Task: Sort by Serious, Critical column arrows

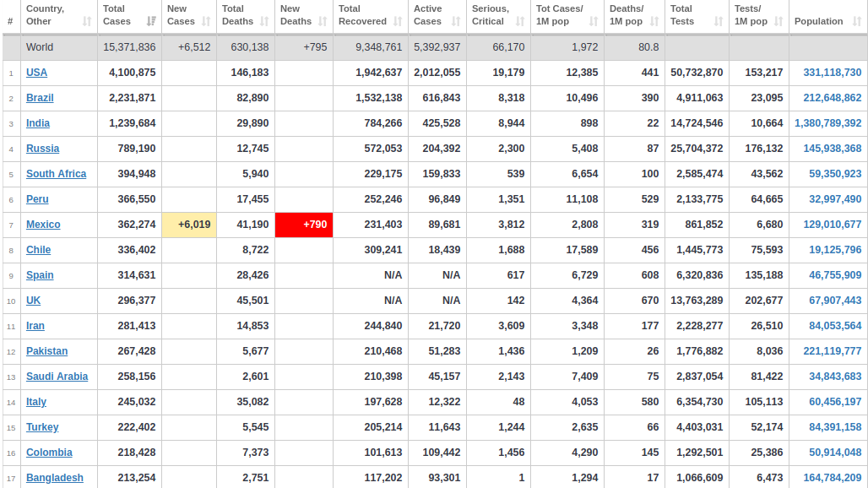Action: [520, 22]
